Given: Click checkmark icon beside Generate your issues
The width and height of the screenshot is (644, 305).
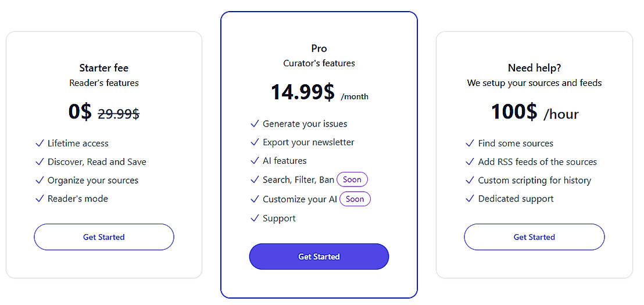Looking at the screenshot, I should 255,124.
